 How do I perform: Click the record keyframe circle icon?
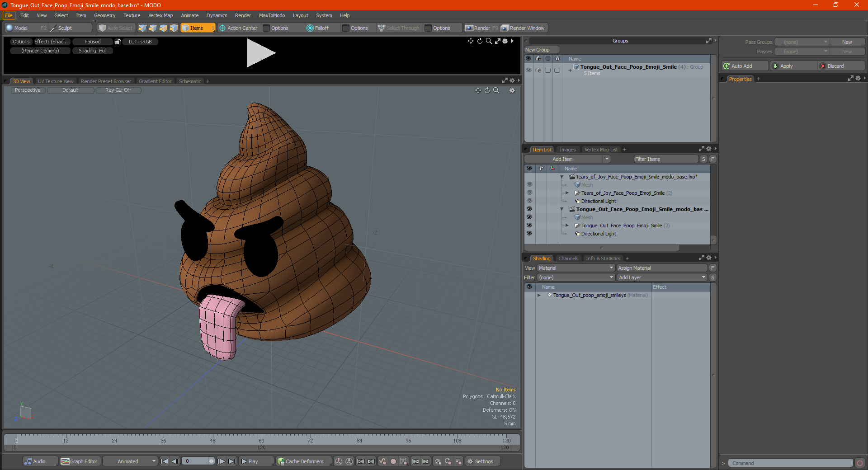click(393, 461)
